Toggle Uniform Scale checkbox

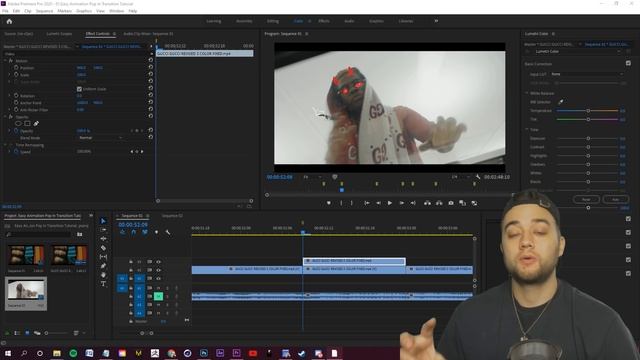pyautogui.click(x=79, y=89)
